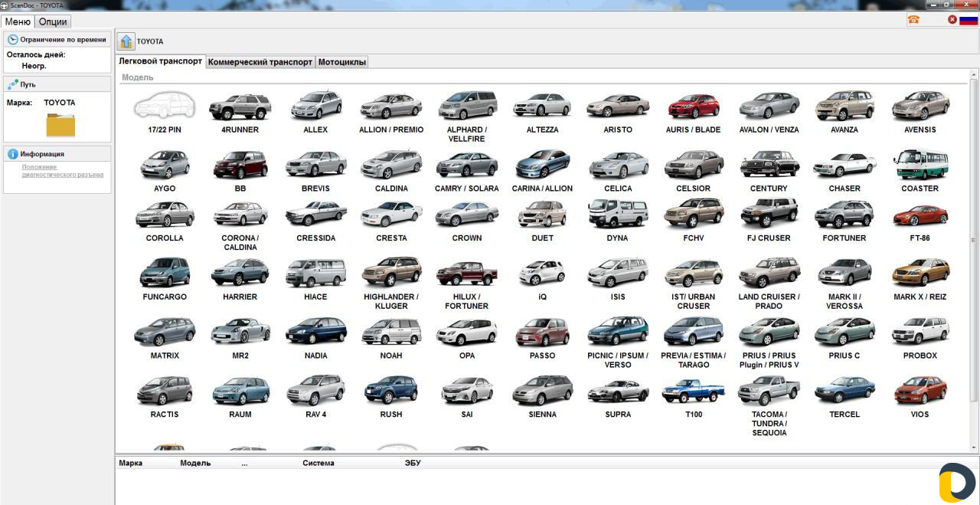
Task: Select the LAND CRUISER / PRADO icon
Action: (x=769, y=273)
